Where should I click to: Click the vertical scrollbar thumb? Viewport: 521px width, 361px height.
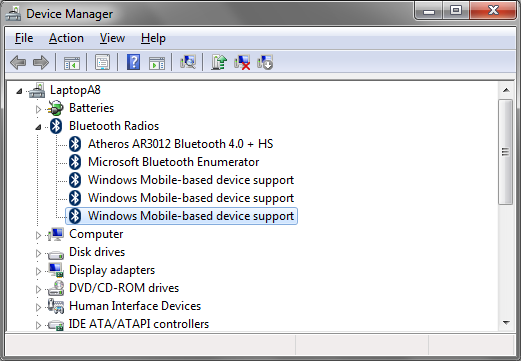(x=506, y=152)
